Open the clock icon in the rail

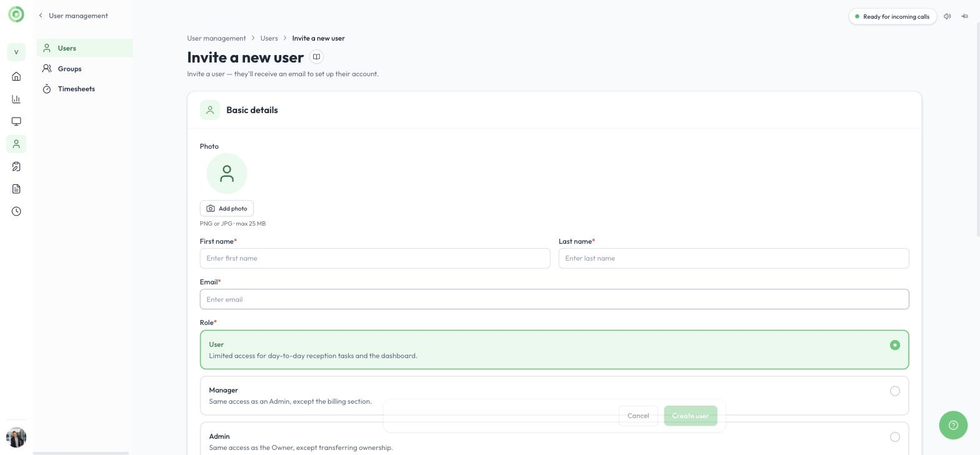(x=16, y=211)
